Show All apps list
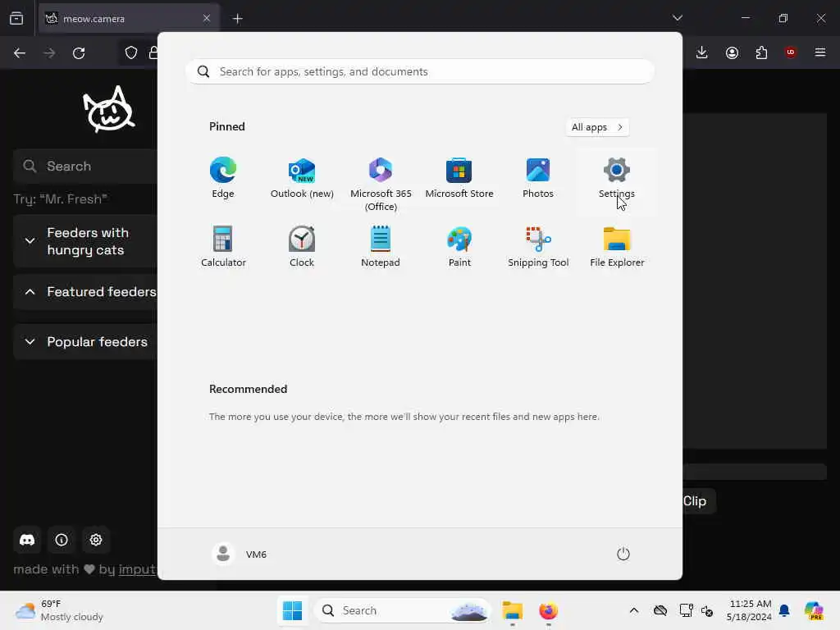 point(597,127)
